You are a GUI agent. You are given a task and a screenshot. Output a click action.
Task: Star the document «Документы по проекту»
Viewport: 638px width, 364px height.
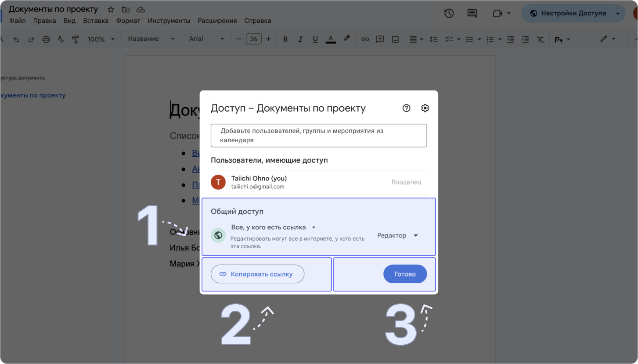[x=111, y=9]
